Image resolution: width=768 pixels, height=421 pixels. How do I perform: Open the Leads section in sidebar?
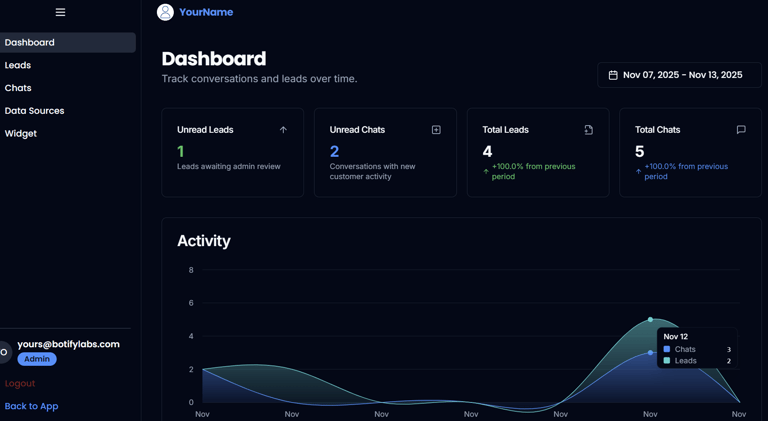pos(18,65)
